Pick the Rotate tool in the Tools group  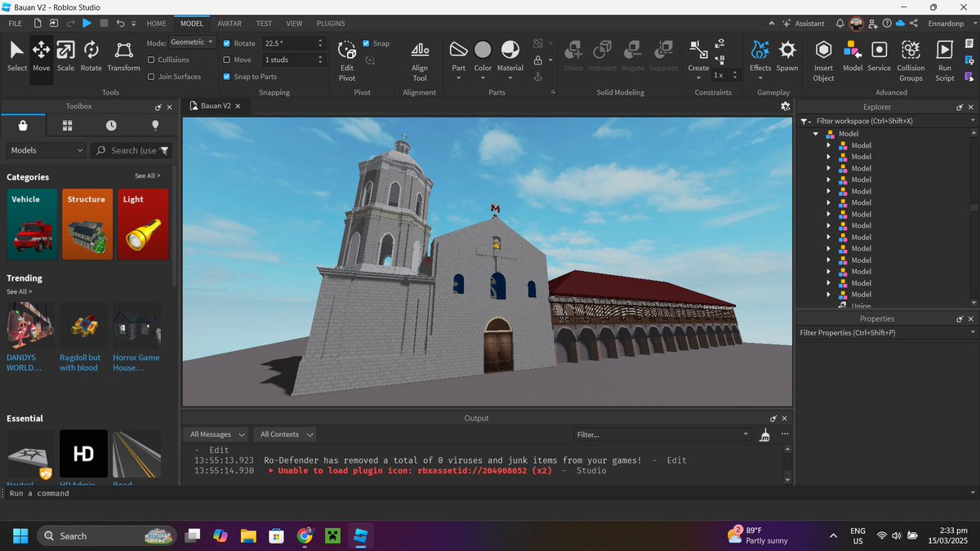(91, 56)
